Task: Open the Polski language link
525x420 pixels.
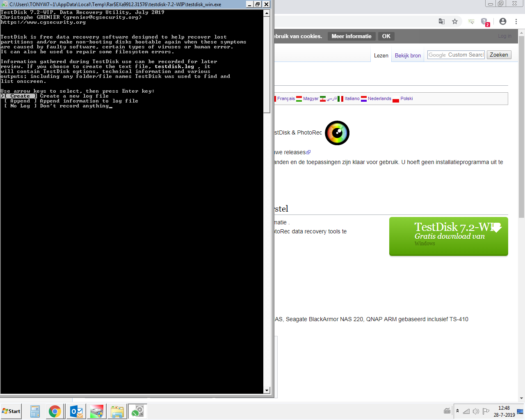Action: pyautogui.click(x=406, y=99)
